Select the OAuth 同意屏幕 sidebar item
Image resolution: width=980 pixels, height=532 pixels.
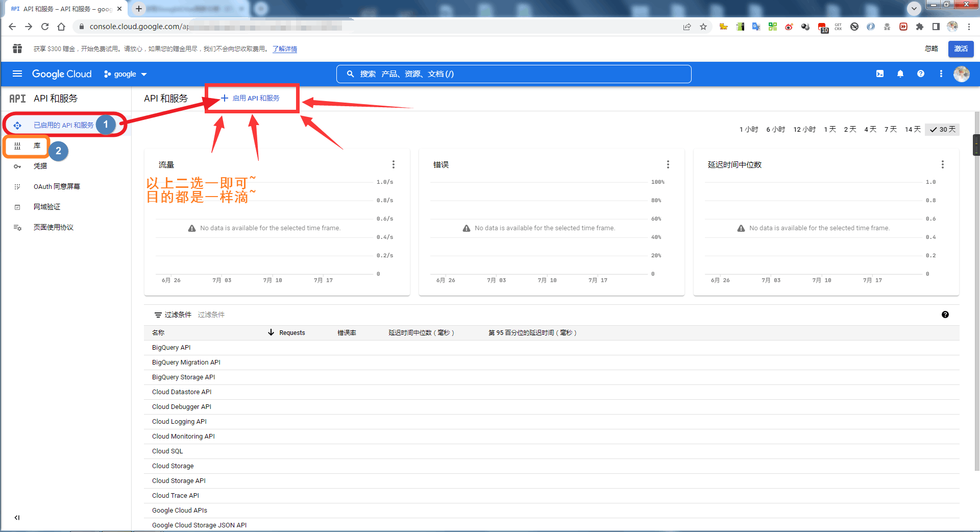tap(56, 186)
